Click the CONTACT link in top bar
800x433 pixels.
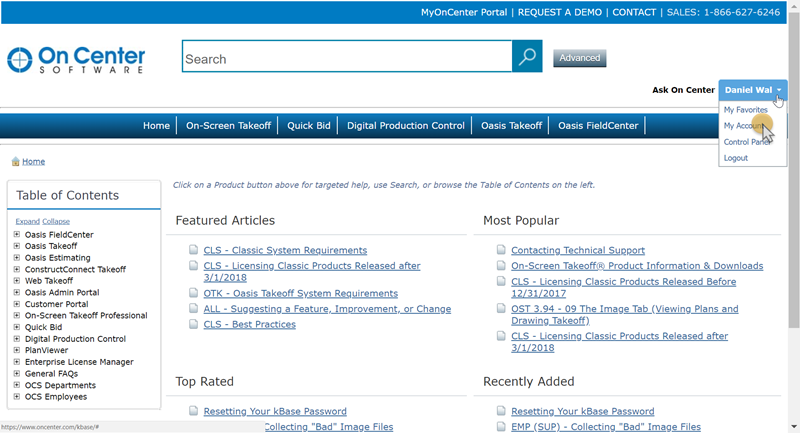coord(634,12)
